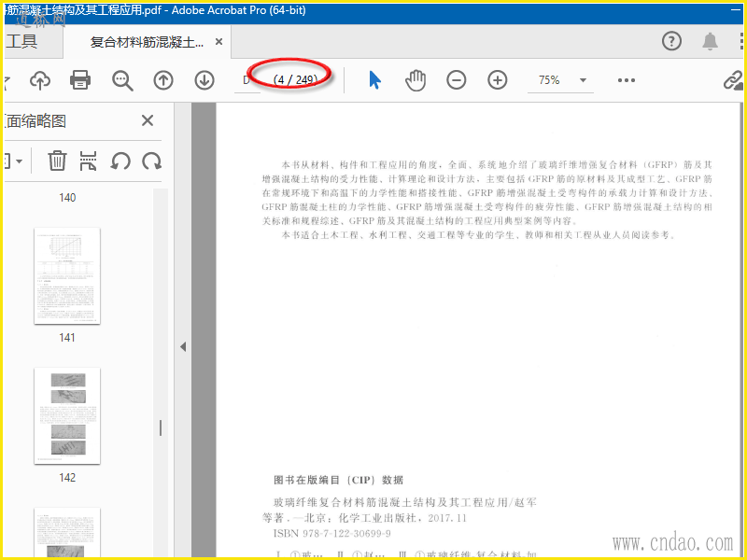Print the document with printer icon
The image size is (747, 560).
click(80, 80)
